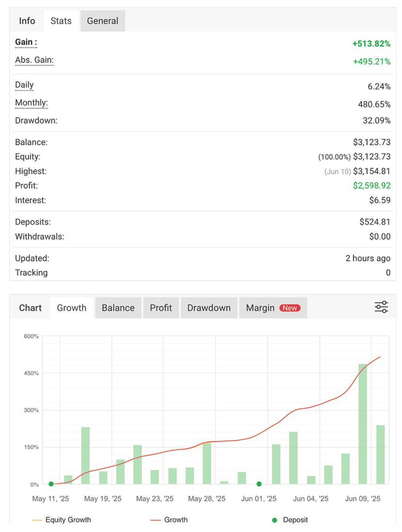The height and width of the screenshot is (532, 402).
Task: Toggle the red Growth line legend entry
Action: pyautogui.click(x=169, y=520)
